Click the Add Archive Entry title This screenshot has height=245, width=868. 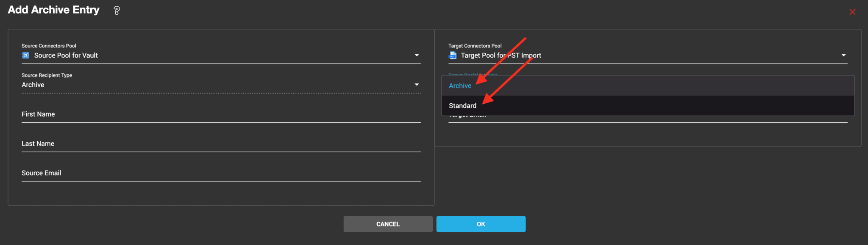pos(54,10)
